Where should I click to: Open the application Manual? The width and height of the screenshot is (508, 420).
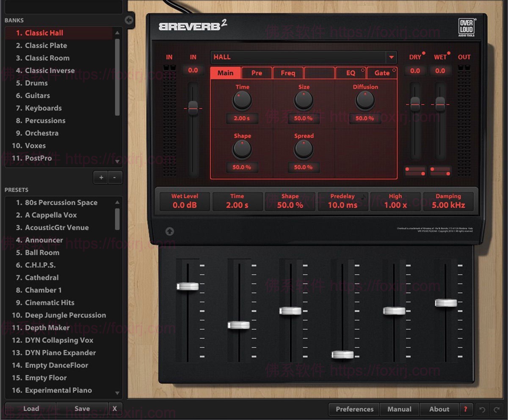[399, 409]
